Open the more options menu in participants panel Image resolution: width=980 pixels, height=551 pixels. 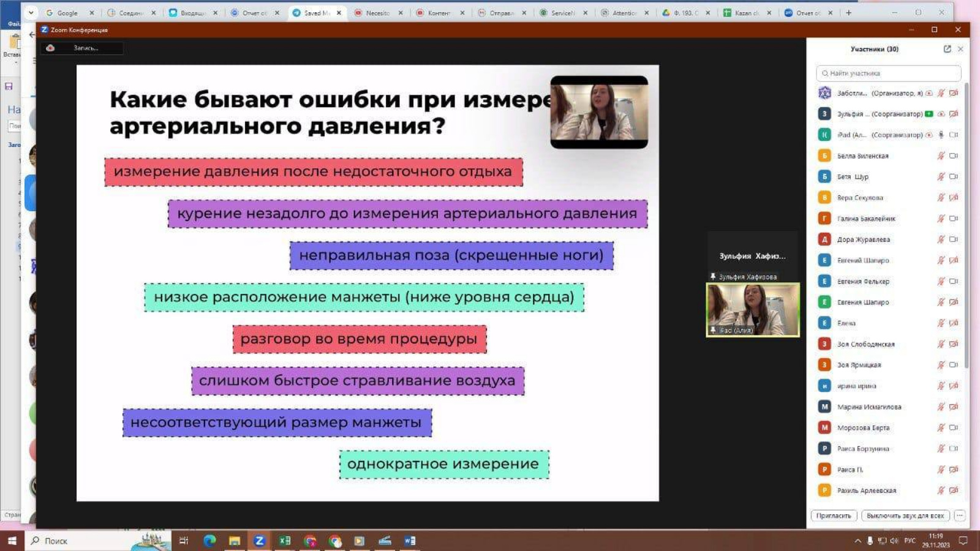coord(960,515)
